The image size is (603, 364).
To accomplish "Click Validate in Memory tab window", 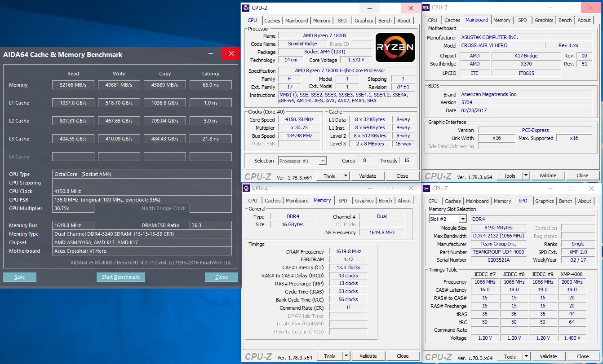I will (x=368, y=356).
